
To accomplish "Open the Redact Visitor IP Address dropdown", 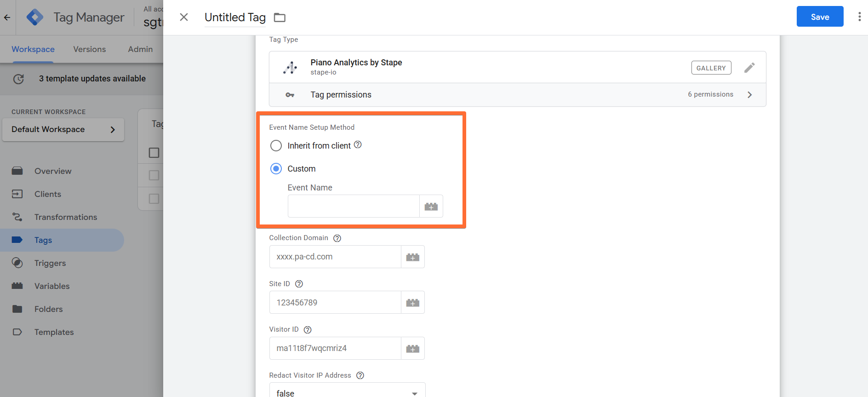I will pyautogui.click(x=347, y=391).
